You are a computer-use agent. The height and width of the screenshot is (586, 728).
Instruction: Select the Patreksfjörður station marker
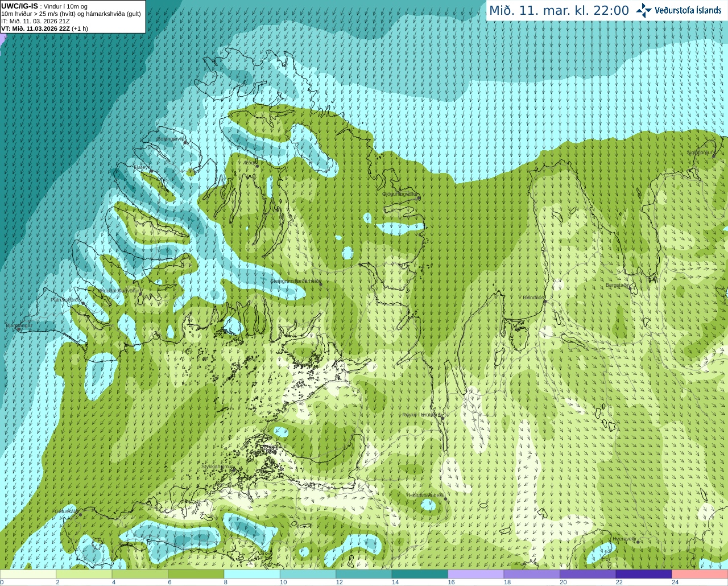coord(84,303)
